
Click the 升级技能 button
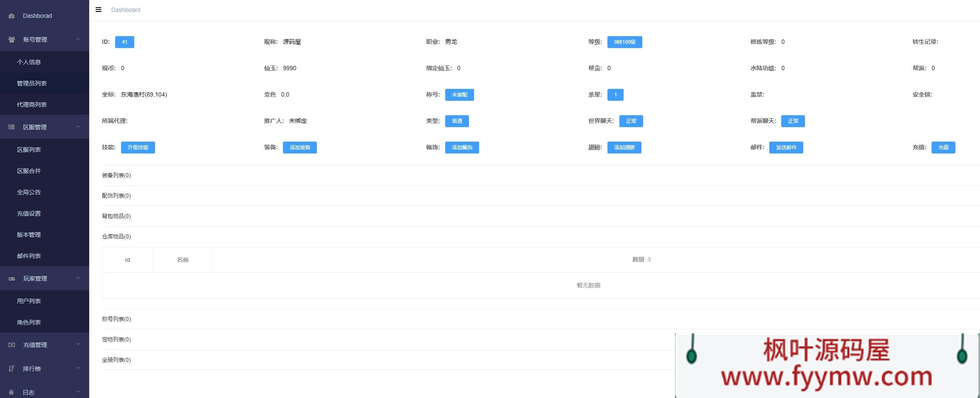click(x=138, y=148)
